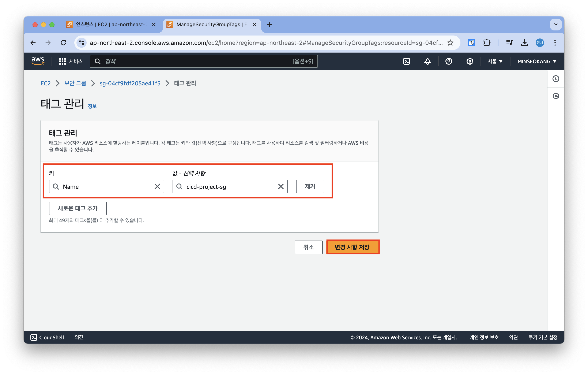Open CloudShell icon in top navigation bar
Image resolution: width=588 pixels, height=375 pixels.
(406, 61)
